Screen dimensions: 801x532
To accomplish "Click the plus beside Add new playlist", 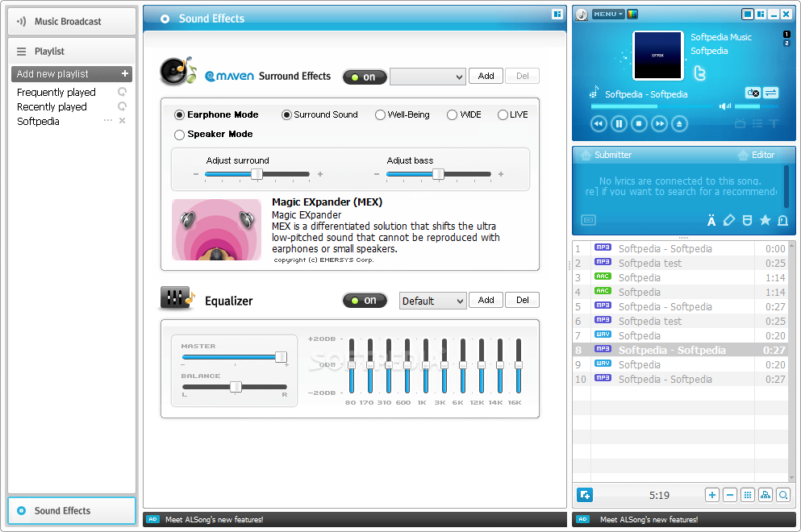I will point(125,73).
